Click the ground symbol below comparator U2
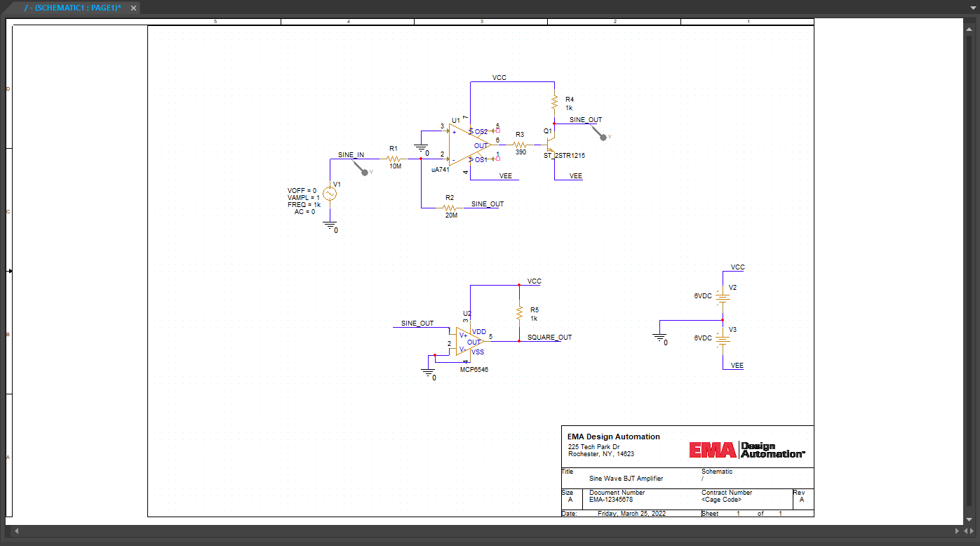This screenshot has height=546, width=980. [428, 373]
